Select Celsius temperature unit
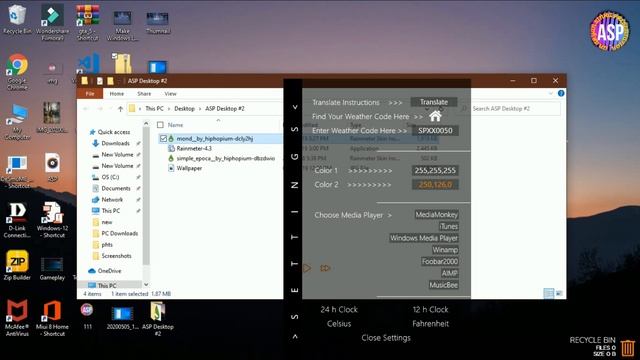The width and height of the screenshot is (640, 360). click(339, 324)
